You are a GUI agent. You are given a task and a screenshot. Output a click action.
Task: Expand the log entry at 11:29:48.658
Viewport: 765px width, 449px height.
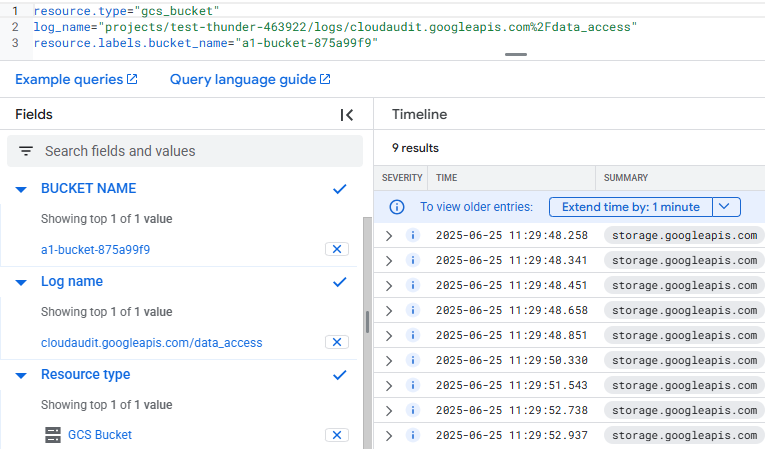tap(389, 311)
